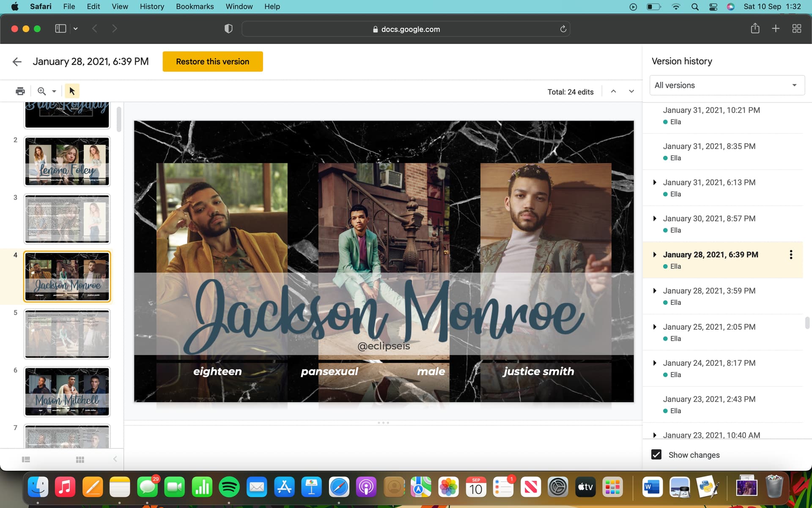
Task: Expand January 24, 2021, 8:17 PM version
Action: (x=655, y=363)
